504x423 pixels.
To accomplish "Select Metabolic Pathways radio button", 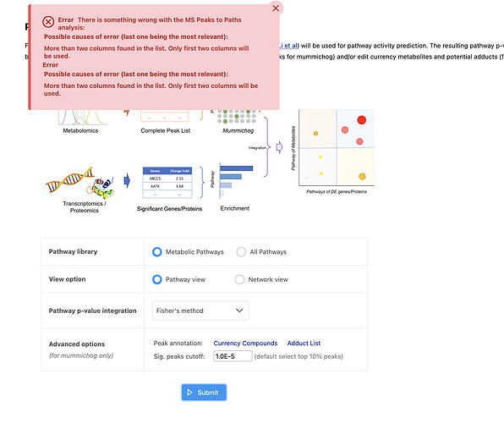I will tap(156, 252).
